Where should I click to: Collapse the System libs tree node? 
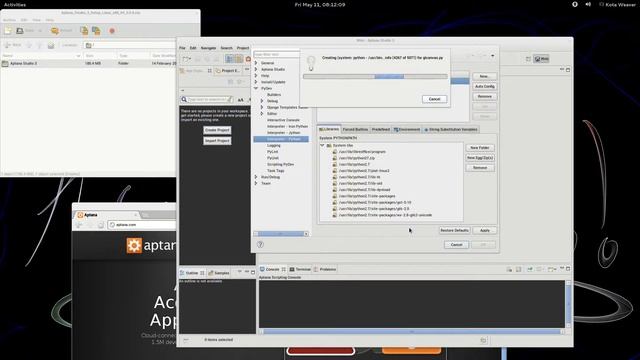[x=322, y=145]
